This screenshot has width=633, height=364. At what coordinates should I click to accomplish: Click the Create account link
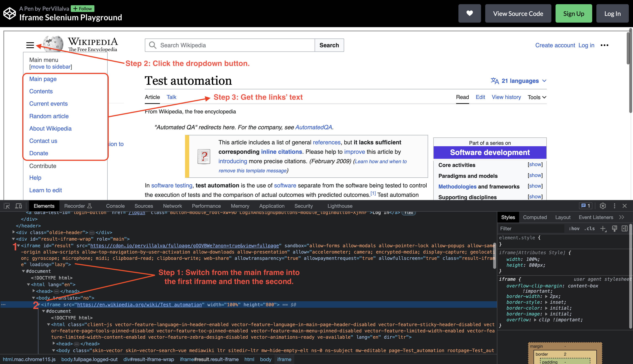pyautogui.click(x=555, y=45)
